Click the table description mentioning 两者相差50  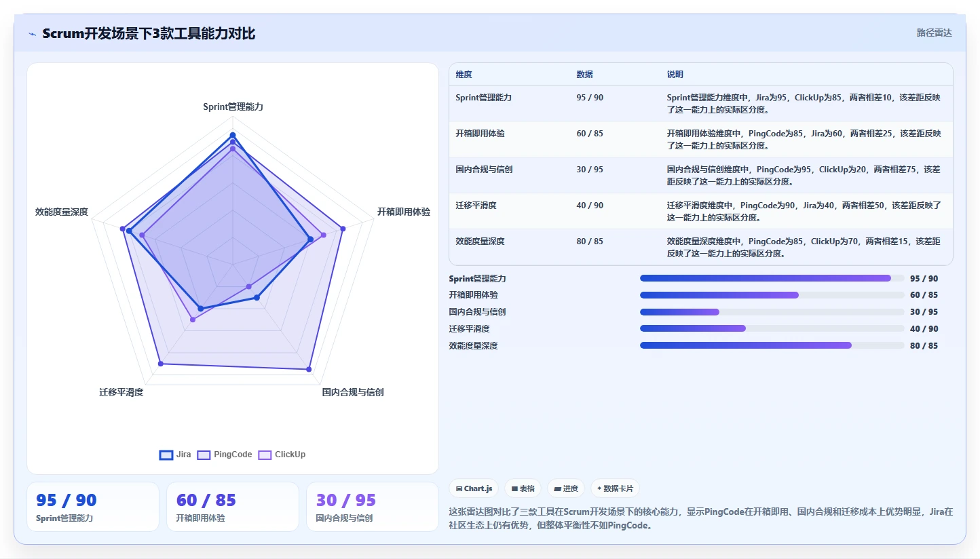tap(804, 211)
